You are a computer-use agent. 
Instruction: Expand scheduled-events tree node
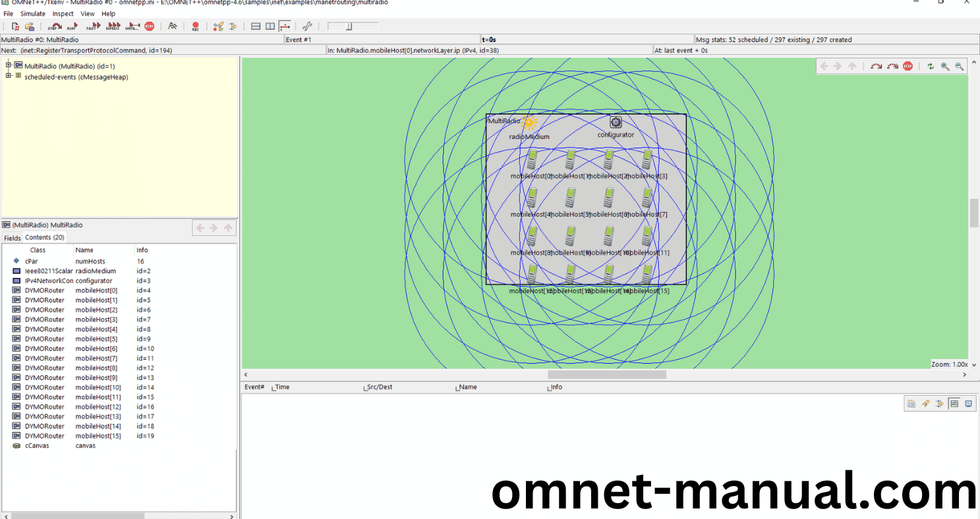pos(9,76)
